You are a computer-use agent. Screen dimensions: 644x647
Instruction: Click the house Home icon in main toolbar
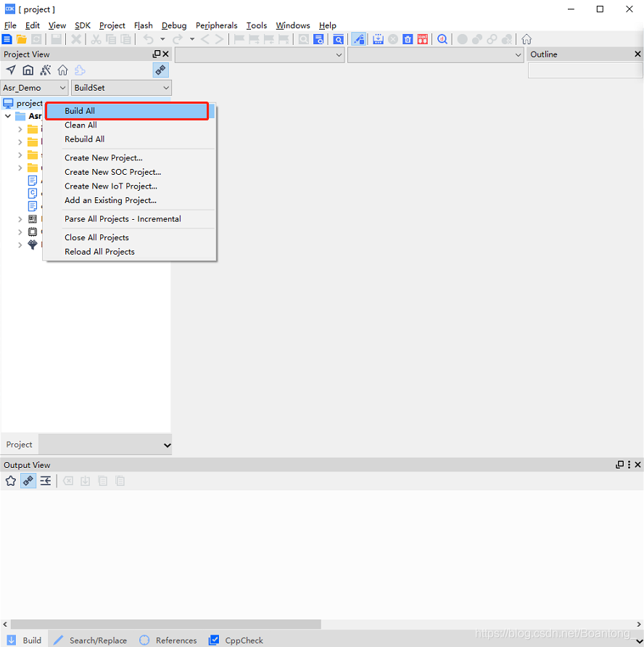527,39
